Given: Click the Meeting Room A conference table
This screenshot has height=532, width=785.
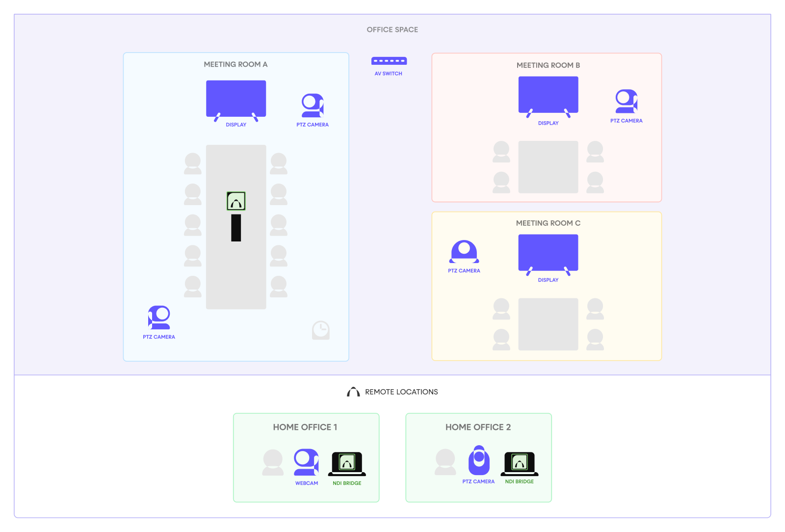Looking at the screenshot, I should pos(236,227).
